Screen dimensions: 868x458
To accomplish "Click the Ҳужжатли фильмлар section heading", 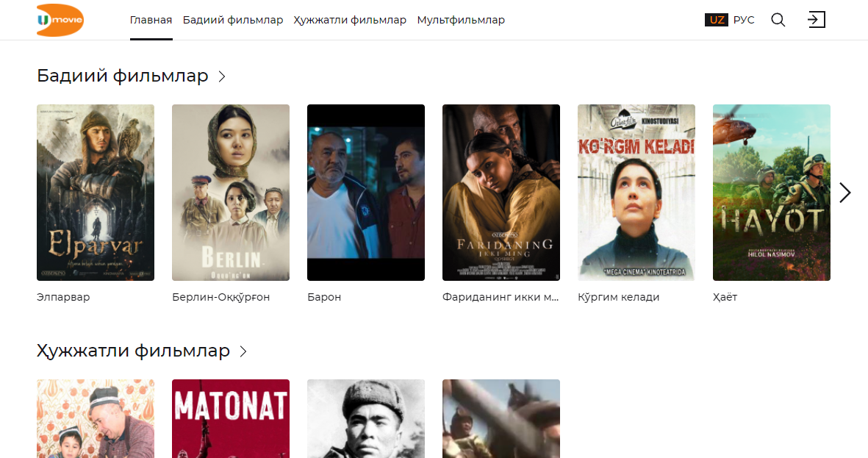I will [133, 351].
